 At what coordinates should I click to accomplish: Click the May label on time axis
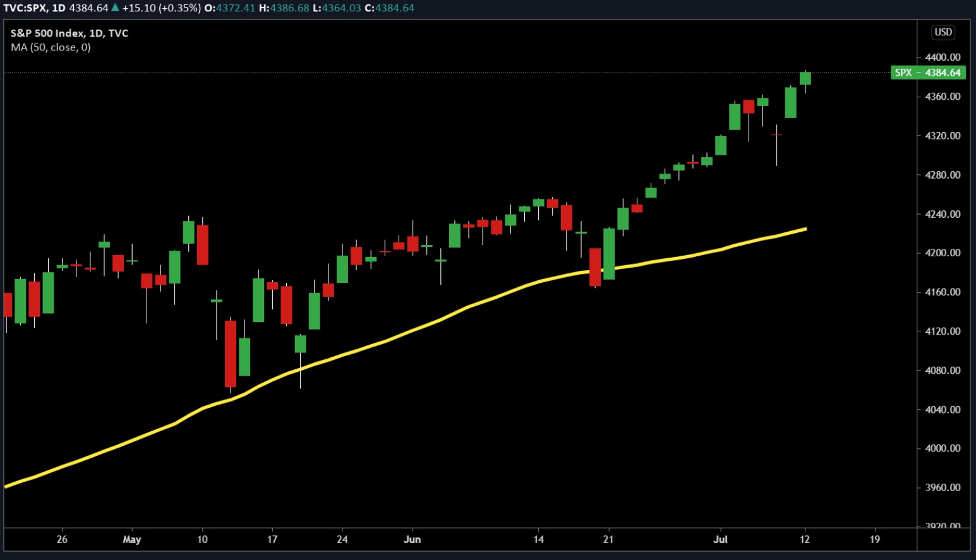click(x=132, y=539)
